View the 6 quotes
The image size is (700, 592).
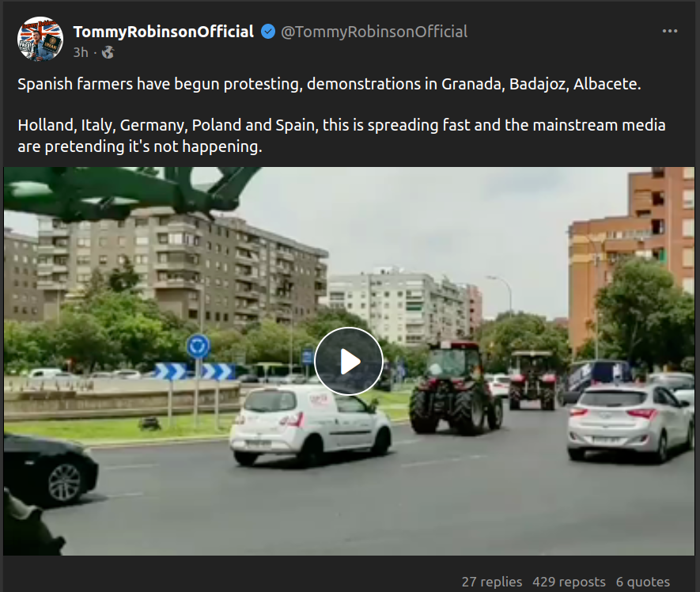(x=643, y=581)
